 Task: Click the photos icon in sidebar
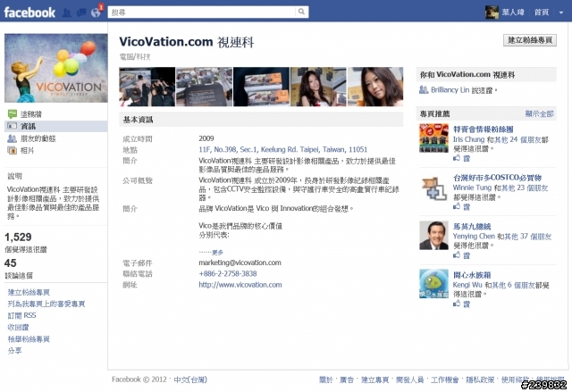pos(12,150)
